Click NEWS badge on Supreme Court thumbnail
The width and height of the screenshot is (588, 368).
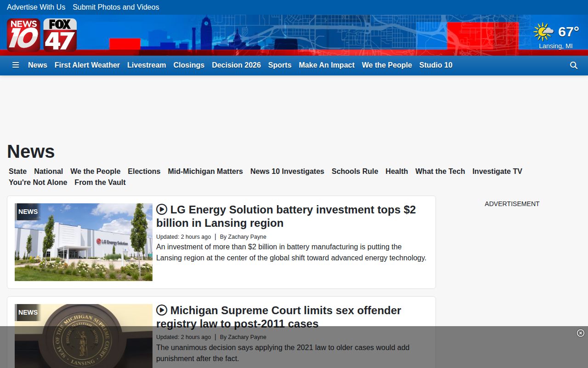[x=28, y=312]
